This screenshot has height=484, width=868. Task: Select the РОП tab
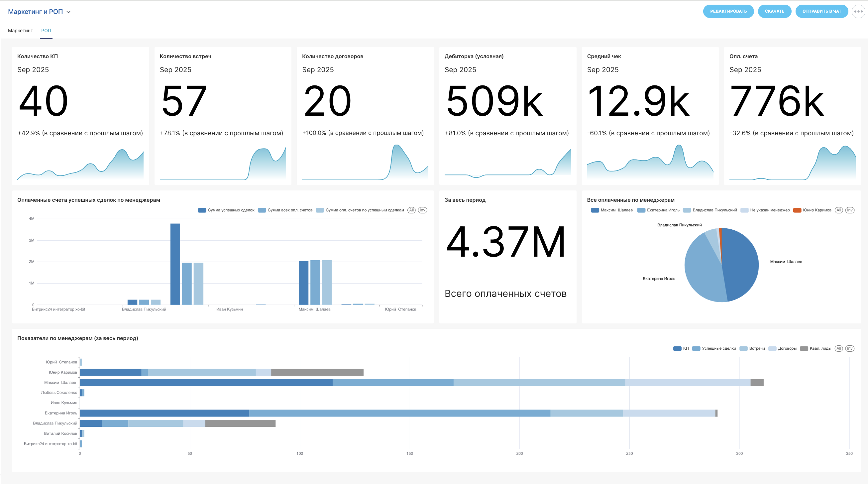click(x=46, y=31)
